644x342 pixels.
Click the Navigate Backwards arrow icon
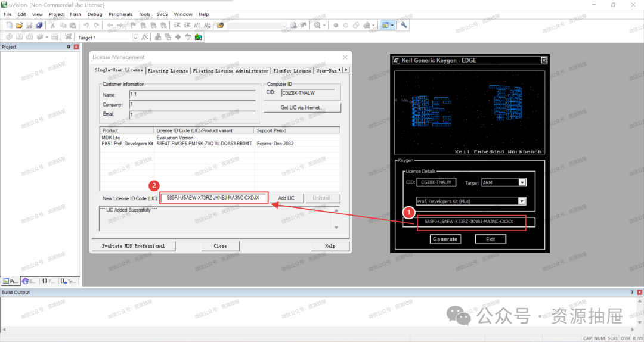click(110, 26)
